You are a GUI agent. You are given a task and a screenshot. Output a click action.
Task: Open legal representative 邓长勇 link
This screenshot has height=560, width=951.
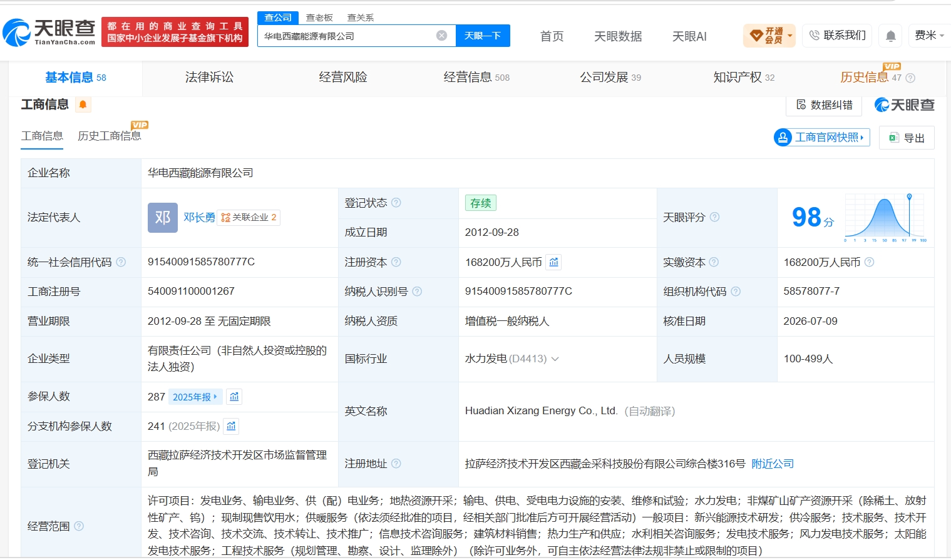[199, 217]
